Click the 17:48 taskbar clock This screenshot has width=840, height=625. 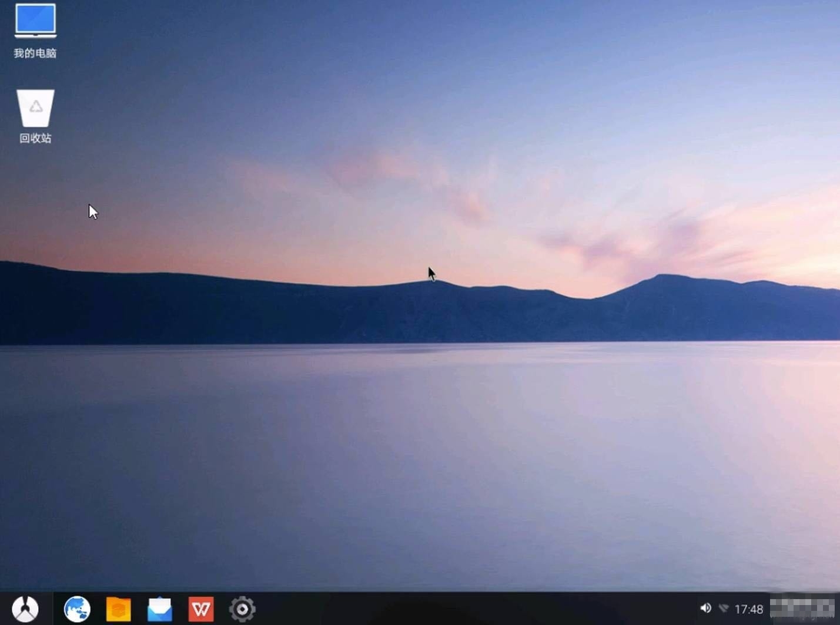pos(749,609)
